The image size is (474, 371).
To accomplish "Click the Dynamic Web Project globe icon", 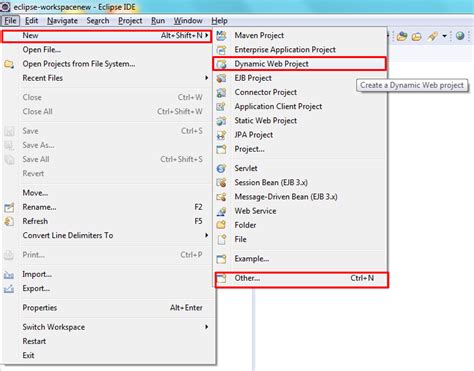I will (221, 64).
